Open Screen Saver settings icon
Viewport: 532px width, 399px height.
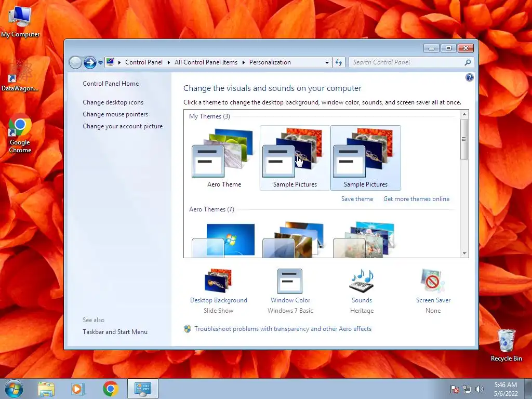[433, 281]
